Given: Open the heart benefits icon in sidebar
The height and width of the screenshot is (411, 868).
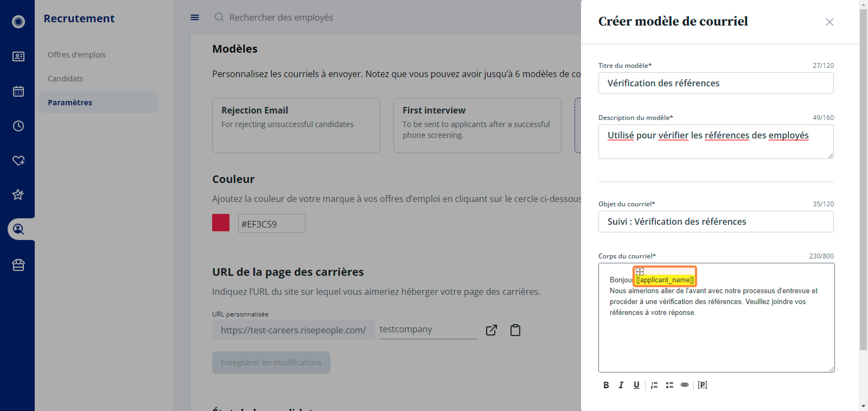Looking at the screenshot, I should click(18, 160).
